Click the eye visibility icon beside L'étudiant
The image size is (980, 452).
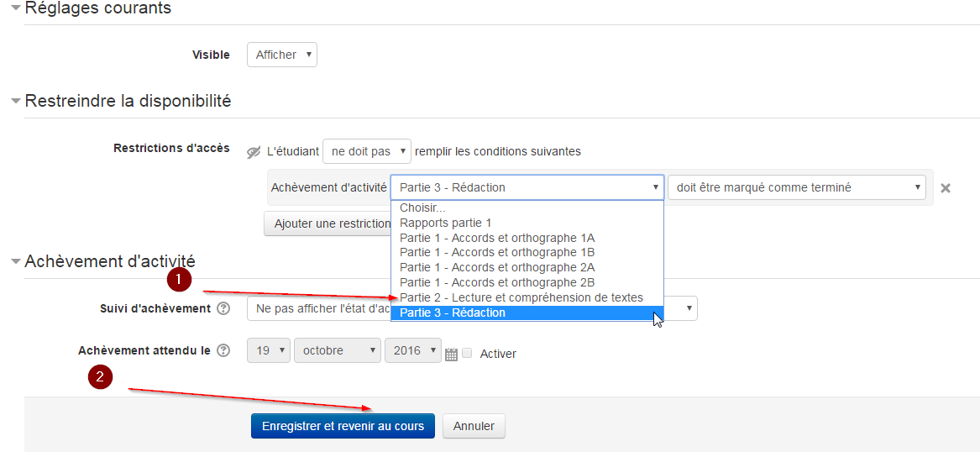point(254,152)
